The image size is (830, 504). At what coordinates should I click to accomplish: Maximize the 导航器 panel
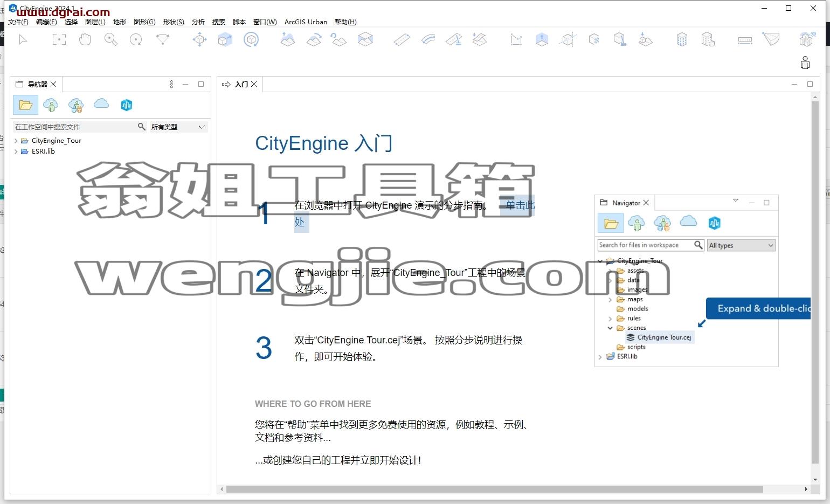pyautogui.click(x=201, y=84)
